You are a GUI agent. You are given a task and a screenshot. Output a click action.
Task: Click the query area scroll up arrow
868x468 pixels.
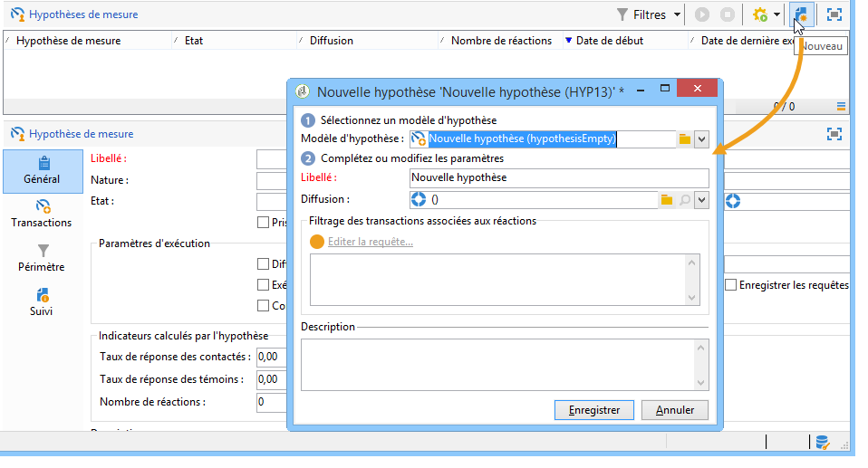[691, 263]
